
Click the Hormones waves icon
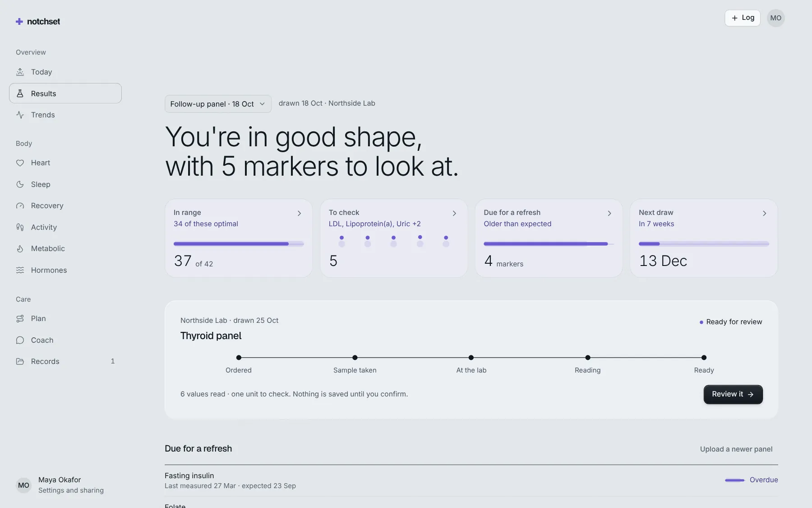(x=20, y=270)
